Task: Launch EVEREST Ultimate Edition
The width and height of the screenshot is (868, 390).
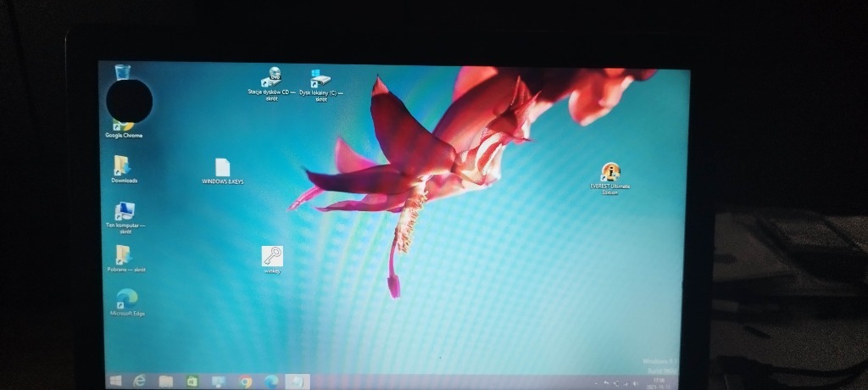Action: [x=610, y=174]
